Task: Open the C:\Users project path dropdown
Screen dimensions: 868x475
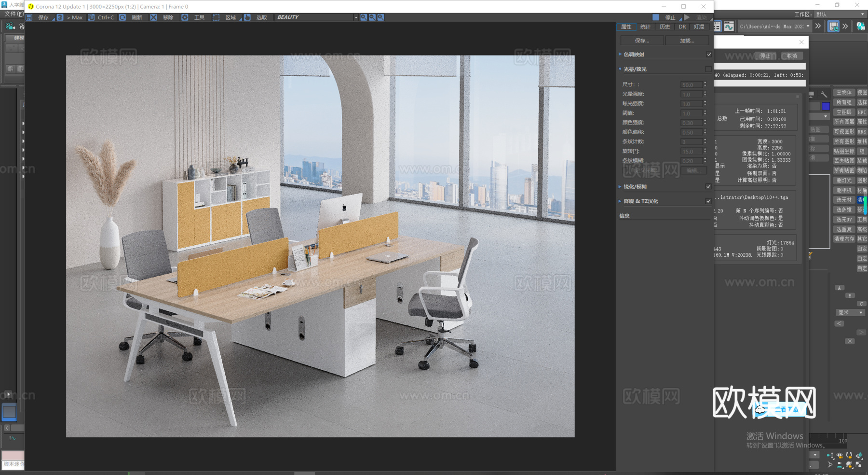Action: pyautogui.click(x=774, y=27)
